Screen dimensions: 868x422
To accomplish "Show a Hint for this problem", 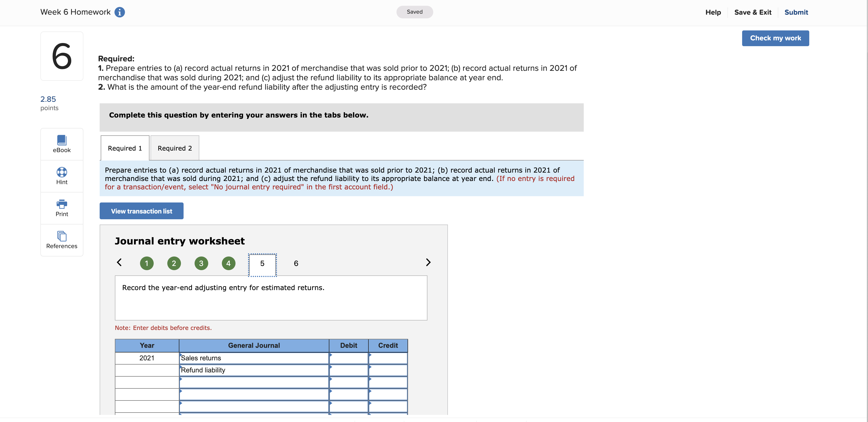I will coord(62,176).
